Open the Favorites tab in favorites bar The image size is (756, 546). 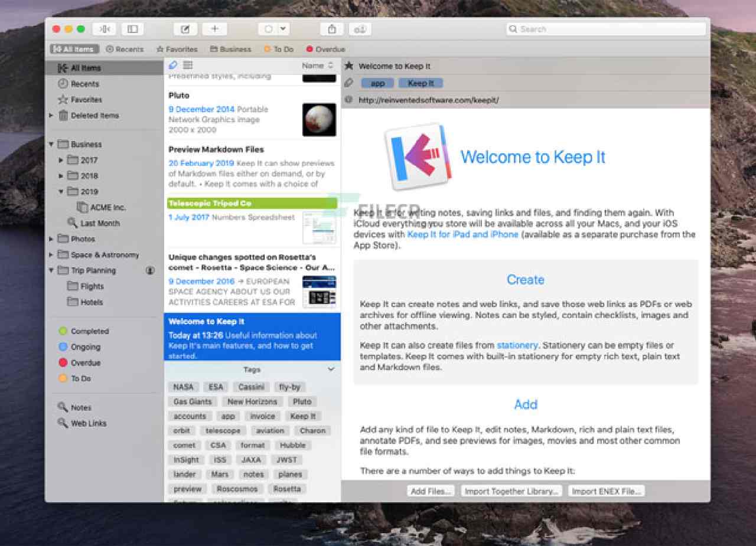pyautogui.click(x=177, y=49)
